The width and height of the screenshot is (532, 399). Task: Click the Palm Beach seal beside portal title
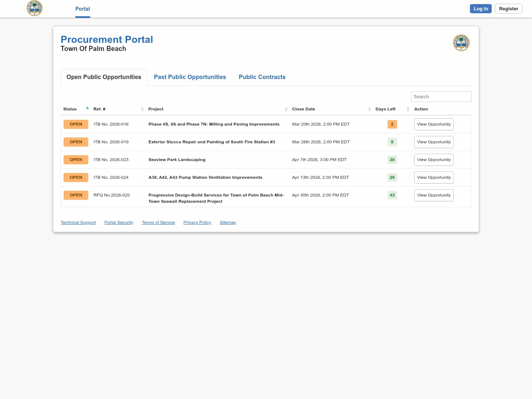[x=461, y=43]
